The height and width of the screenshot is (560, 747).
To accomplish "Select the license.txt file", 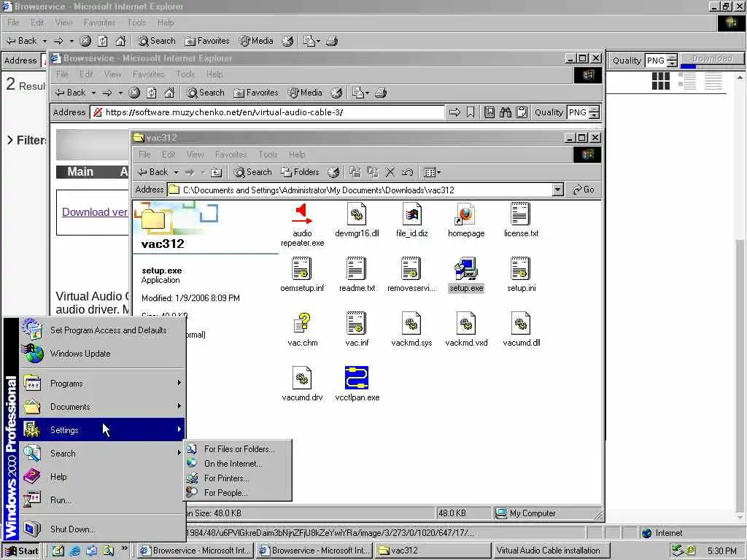I will [x=520, y=215].
